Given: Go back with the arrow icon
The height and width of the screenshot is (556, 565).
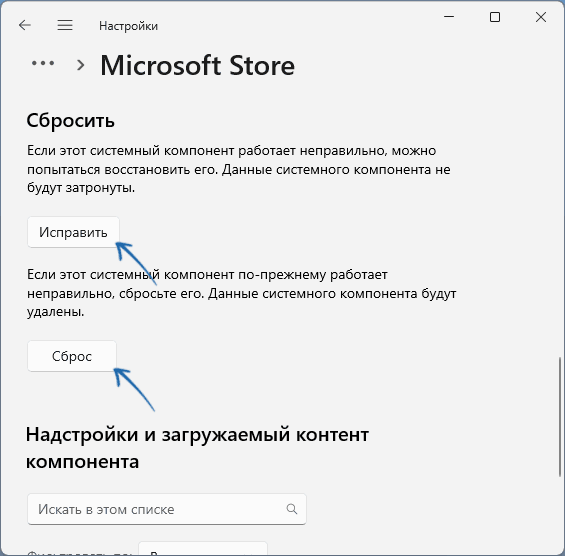Looking at the screenshot, I should (25, 25).
